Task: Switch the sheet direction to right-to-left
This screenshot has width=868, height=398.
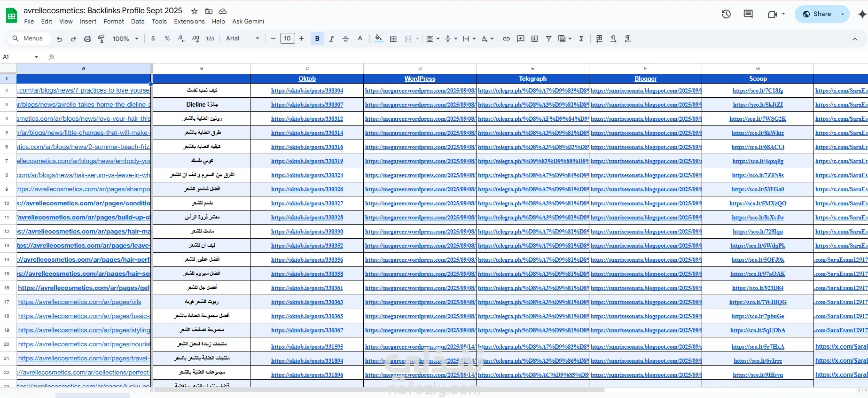Action: (x=599, y=39)
